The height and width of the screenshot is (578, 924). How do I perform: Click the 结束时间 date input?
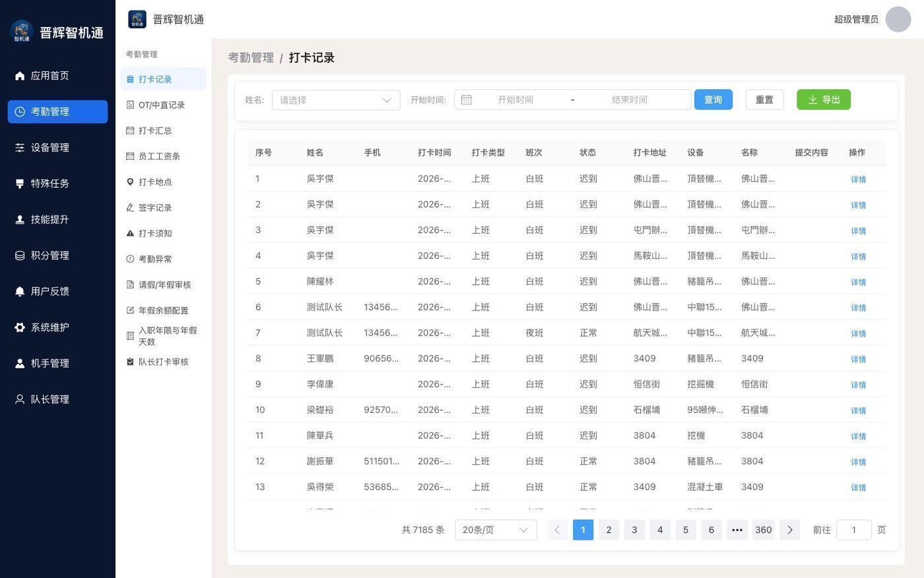(630, 100)
